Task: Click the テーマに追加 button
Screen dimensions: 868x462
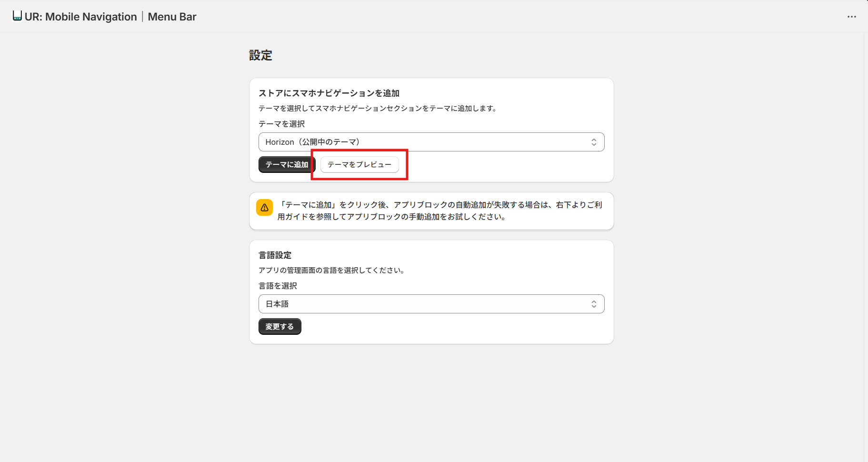Action: (x=286, y=164)
